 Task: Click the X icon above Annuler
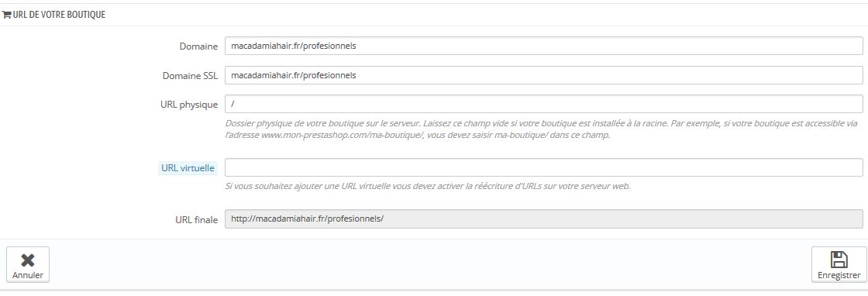click(x=28, y=260)
